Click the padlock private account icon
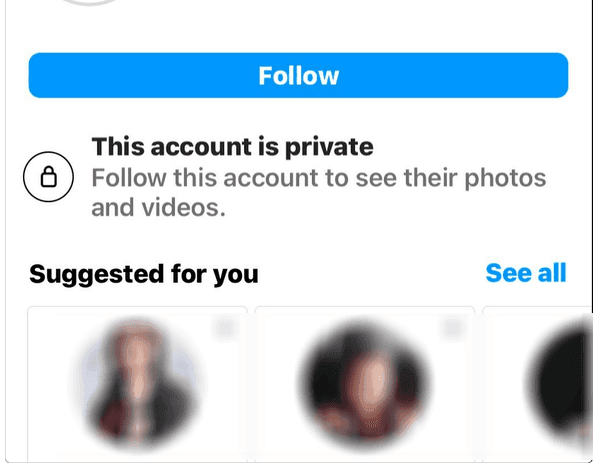The image size is (600, 470). click(x=49, y=177)
